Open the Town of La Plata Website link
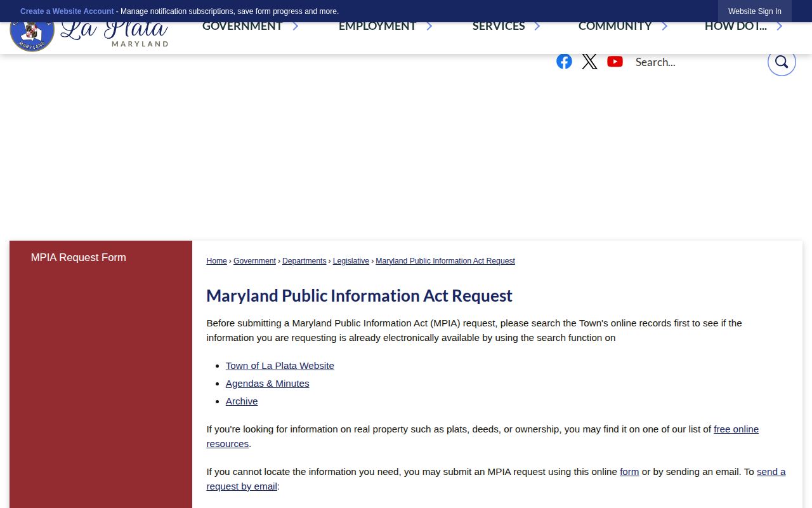Image resolution: width=812 pixels, height=508 pixels. tap(280, 366)
